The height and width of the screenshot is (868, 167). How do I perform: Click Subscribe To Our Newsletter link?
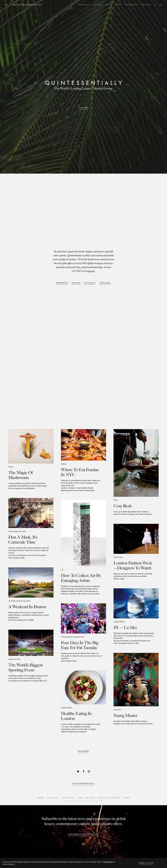83,834
